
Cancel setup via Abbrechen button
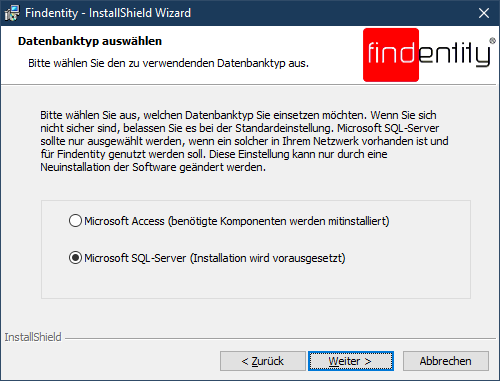pos(446,361)
